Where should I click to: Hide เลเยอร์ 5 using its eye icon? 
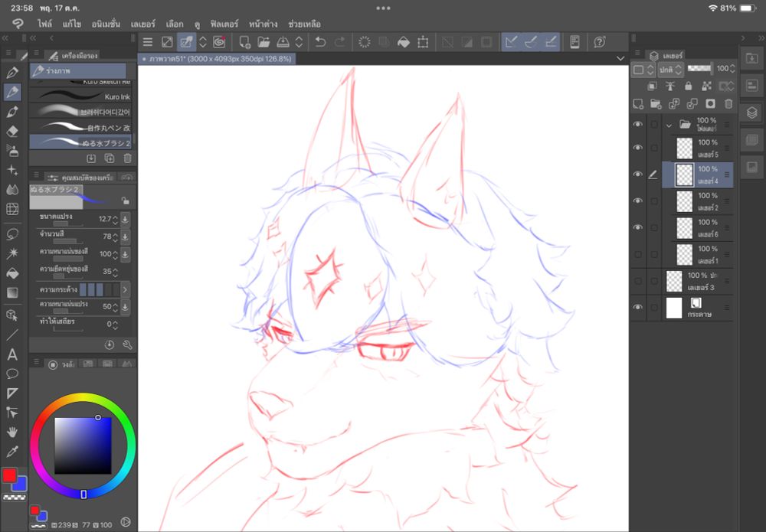pyautogui.click(x=637, y=148)
